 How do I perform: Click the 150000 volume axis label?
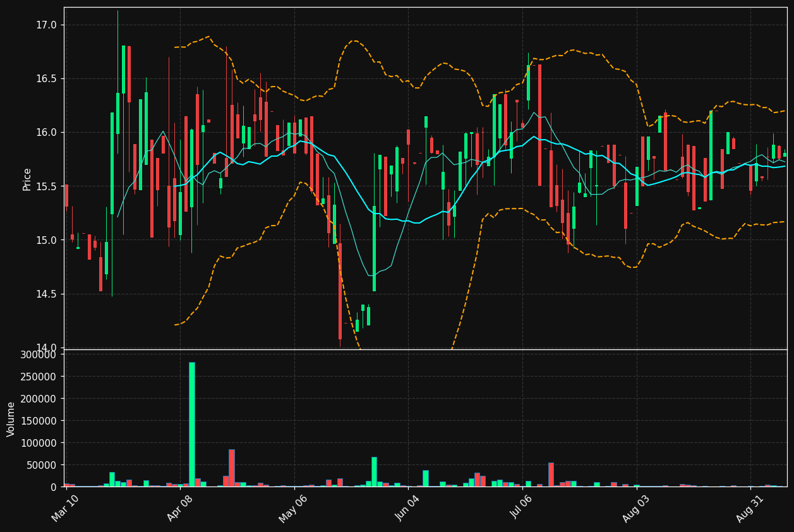(39, 421)
